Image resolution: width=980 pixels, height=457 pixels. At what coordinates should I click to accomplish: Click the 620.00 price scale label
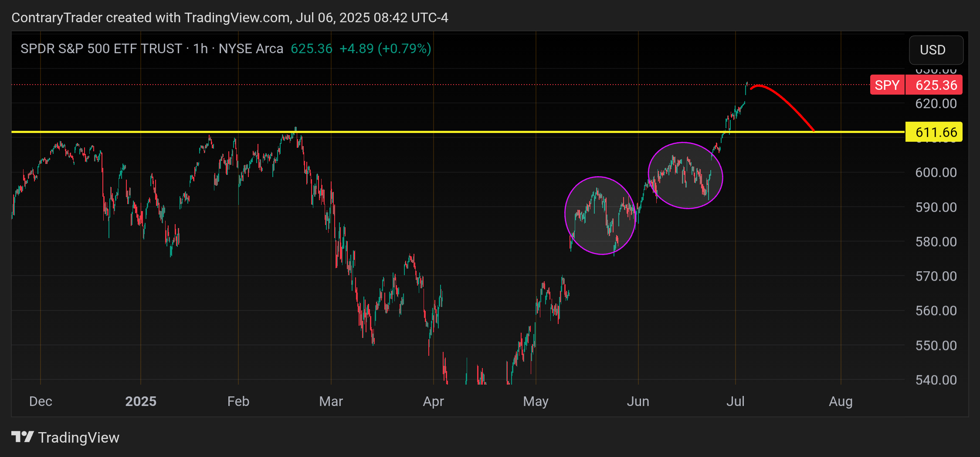936,103
